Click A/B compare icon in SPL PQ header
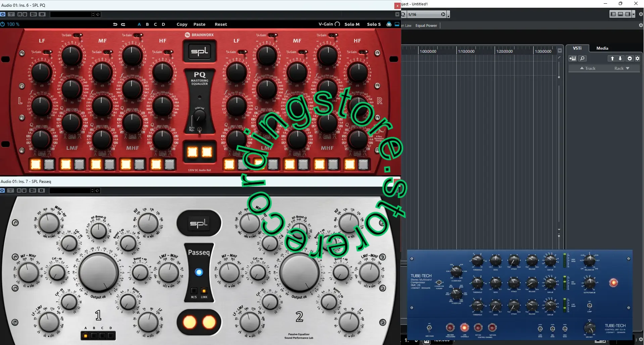The width and height of the screenshot is (644, 345). [x=33, y=14]
